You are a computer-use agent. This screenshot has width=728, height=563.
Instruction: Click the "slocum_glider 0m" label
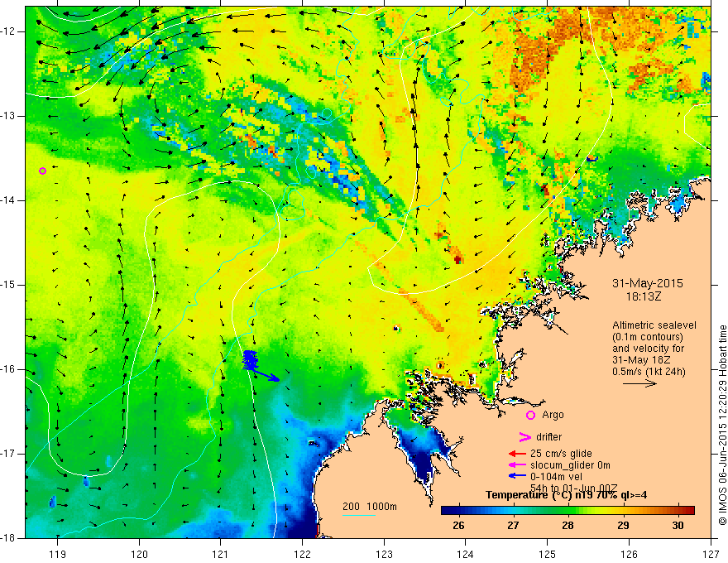tap(570, 465)
